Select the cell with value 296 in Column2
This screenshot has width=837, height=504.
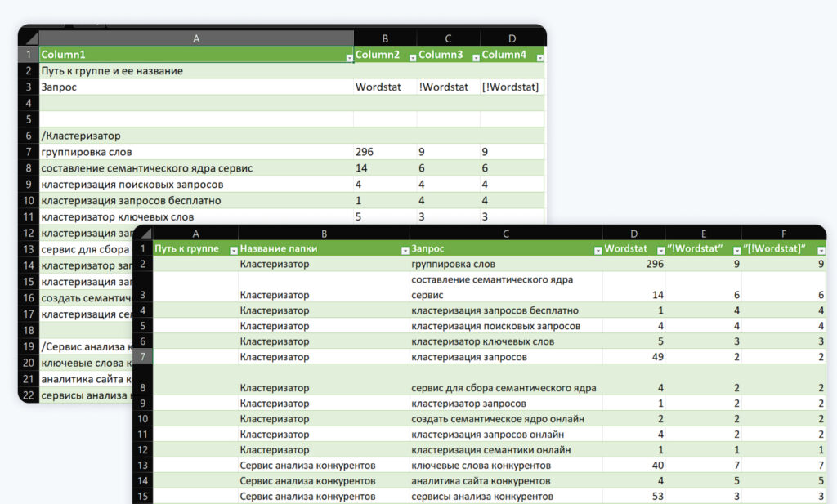tap(385, 152)
